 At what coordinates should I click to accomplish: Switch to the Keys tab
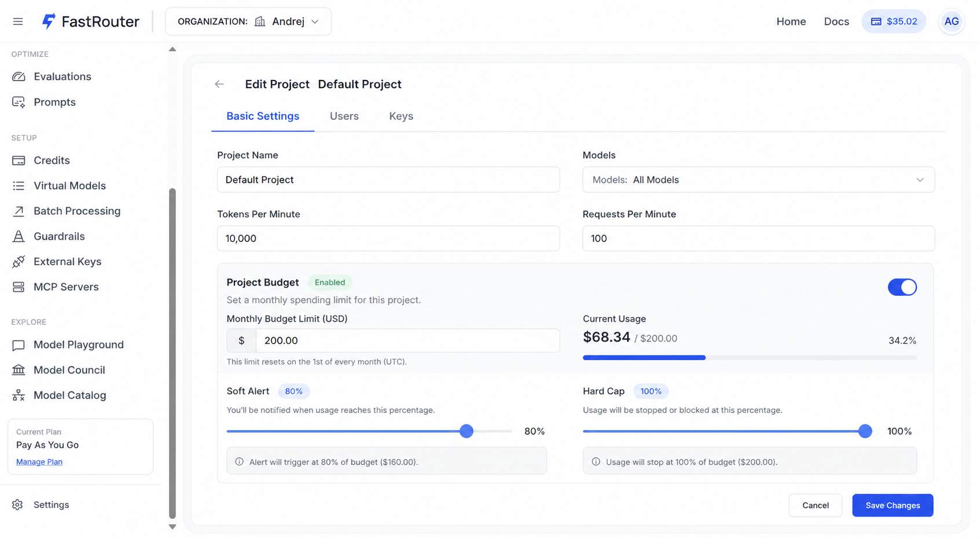401,116
